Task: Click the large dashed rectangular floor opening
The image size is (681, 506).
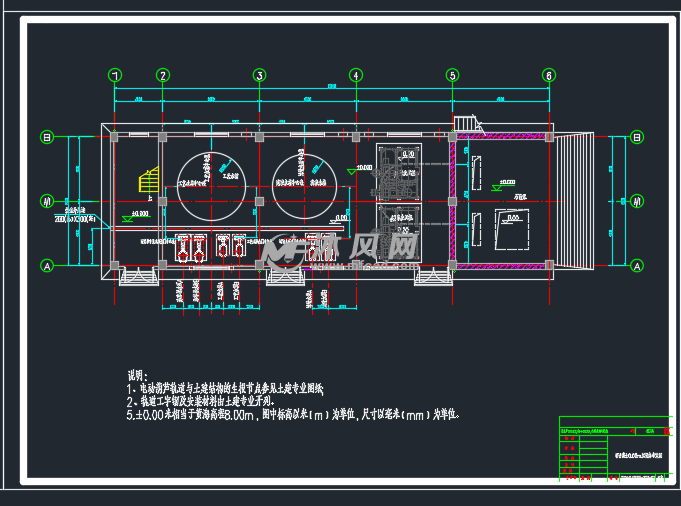Action: [x=512, y=230]
